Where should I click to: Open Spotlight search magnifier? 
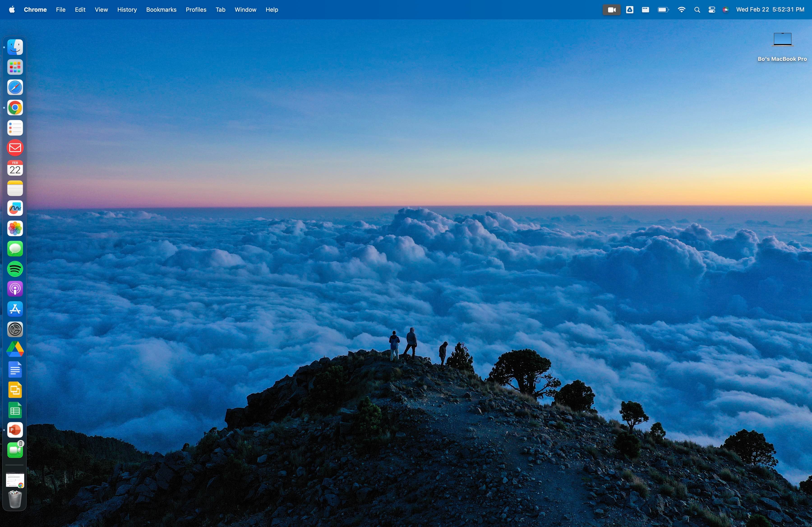[x=697, y=10]
